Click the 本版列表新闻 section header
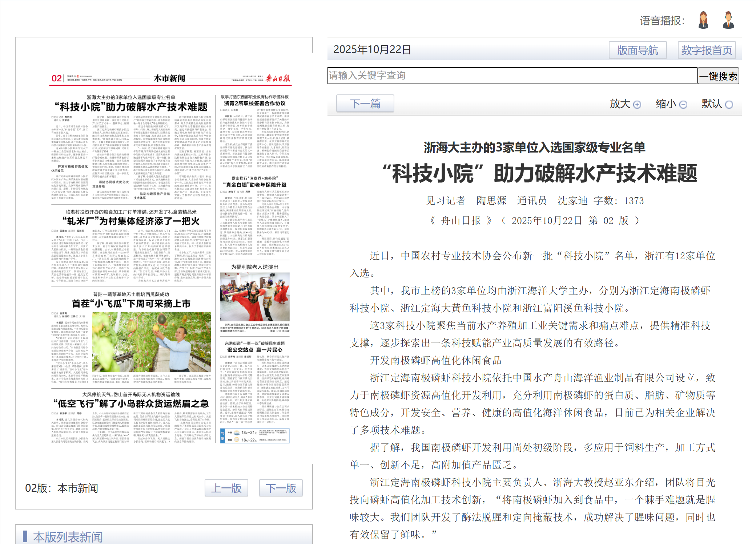Screen dimensions: 756x544 click(68, 537)
